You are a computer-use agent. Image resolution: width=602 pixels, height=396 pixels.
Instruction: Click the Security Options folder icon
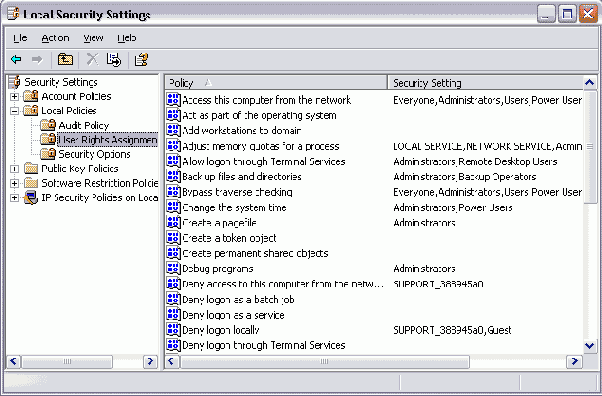pos(48,154)
